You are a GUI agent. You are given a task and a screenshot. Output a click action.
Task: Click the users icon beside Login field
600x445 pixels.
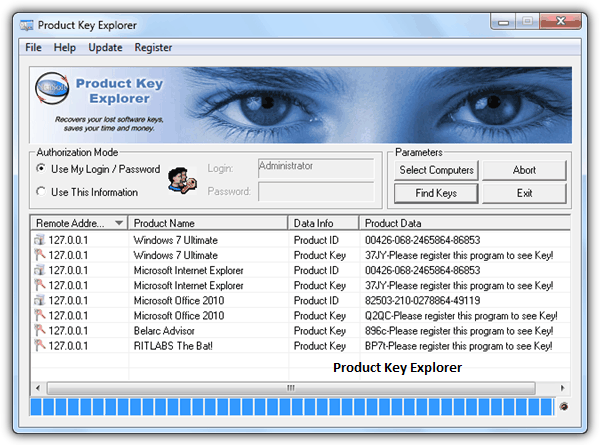click(x=182, y=180)
